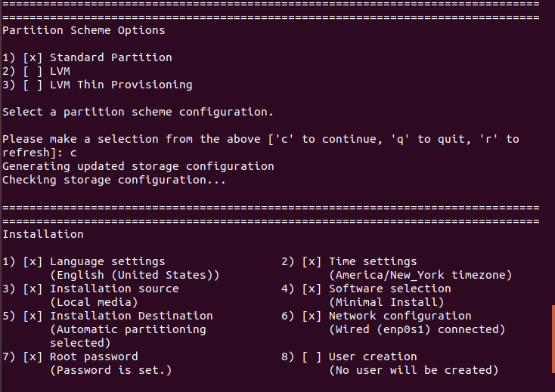The image size is (555, 392).
Task: Click the User creation empty checkbox
Action: coord(312,357)
